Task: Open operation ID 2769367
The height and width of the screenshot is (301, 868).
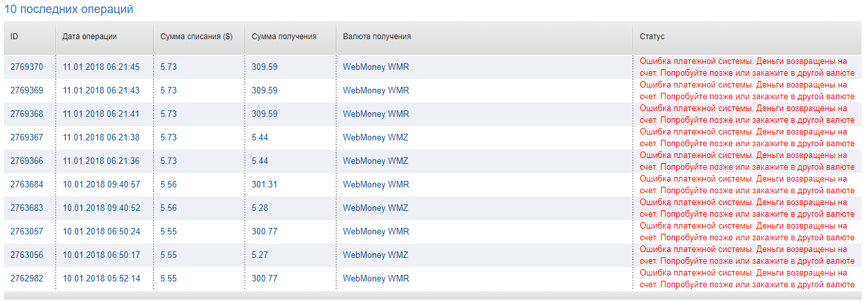Action: tap(27, 137)
